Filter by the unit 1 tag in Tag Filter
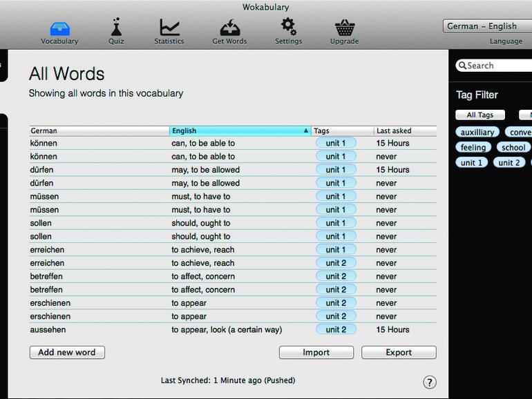The image size is (532, 399). (x=472, y=162)
